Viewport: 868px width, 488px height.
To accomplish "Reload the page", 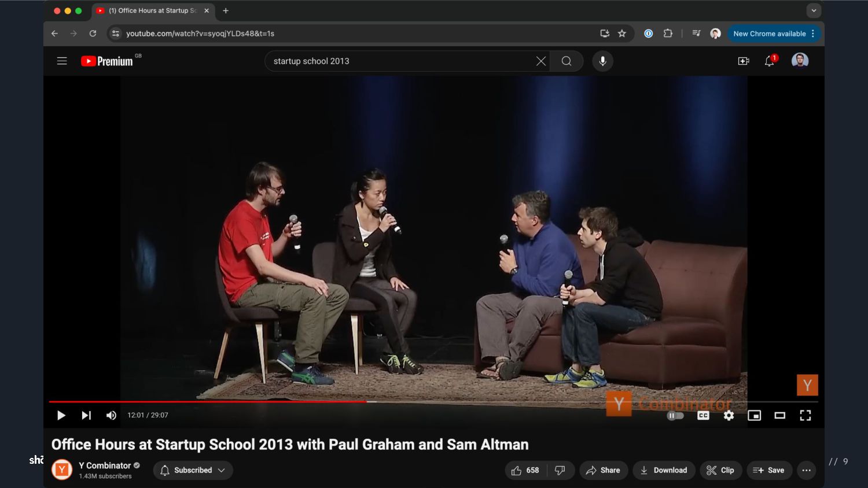I will point(93,34).
